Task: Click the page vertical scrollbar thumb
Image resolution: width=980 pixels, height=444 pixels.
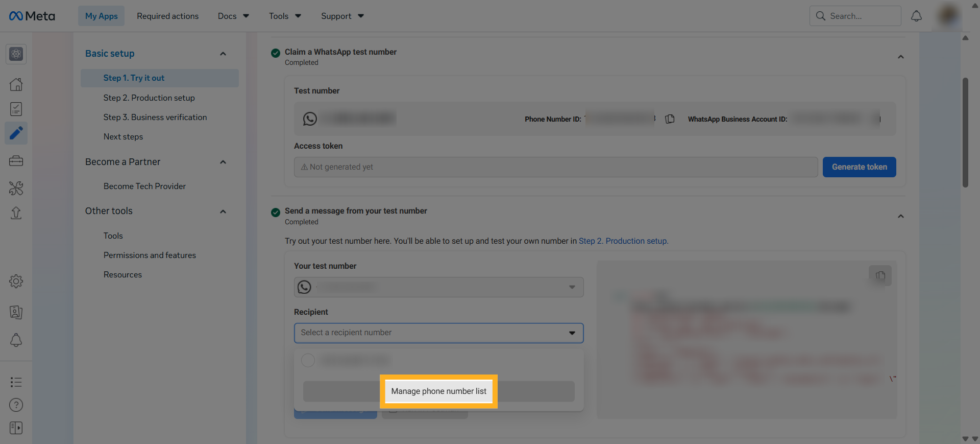Action: tap(965, 133)
